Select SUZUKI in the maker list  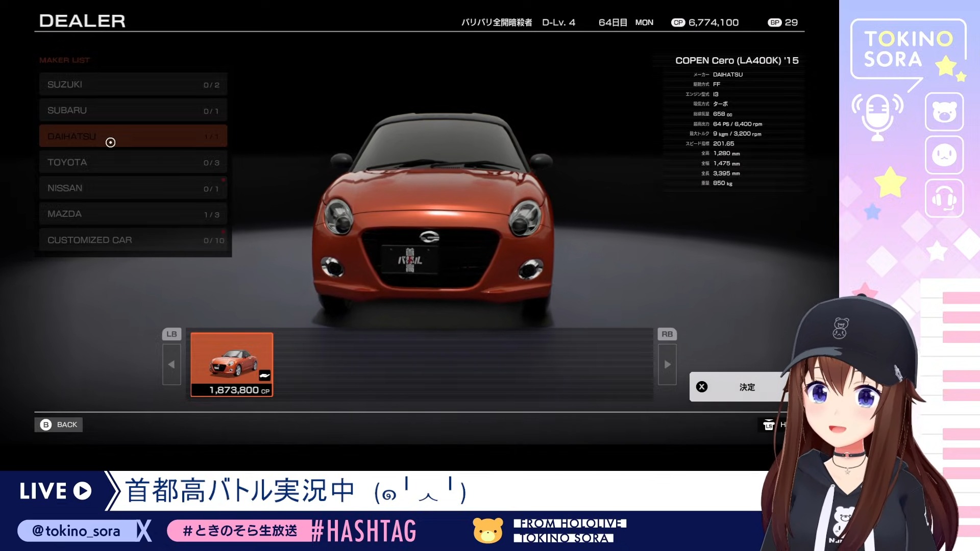click(x=133, y=85)
